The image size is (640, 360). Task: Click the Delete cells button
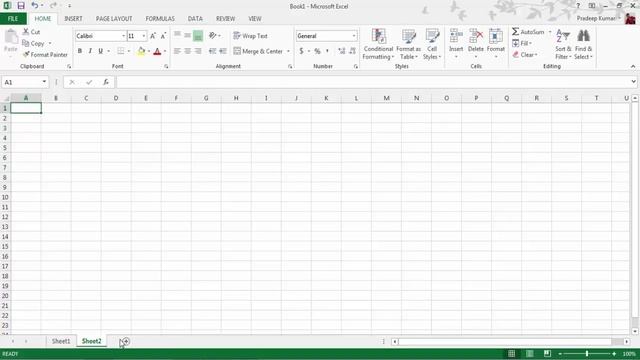point(476,43)
